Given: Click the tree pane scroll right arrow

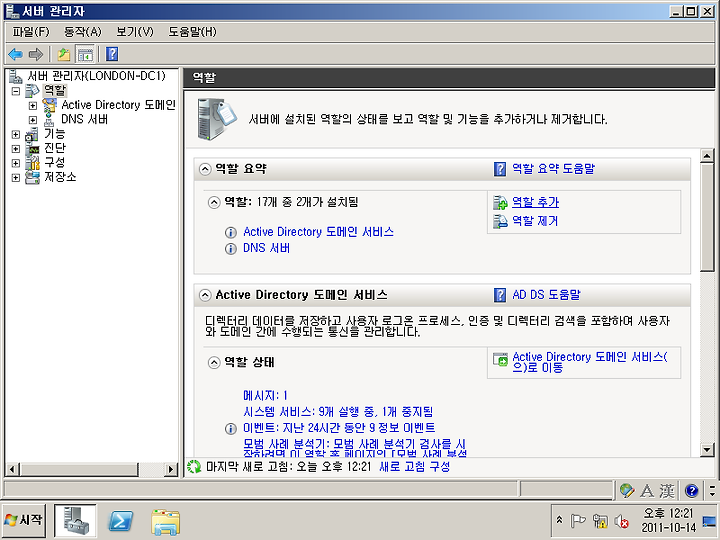Looking at the screenshot, I should click(171, 469).
